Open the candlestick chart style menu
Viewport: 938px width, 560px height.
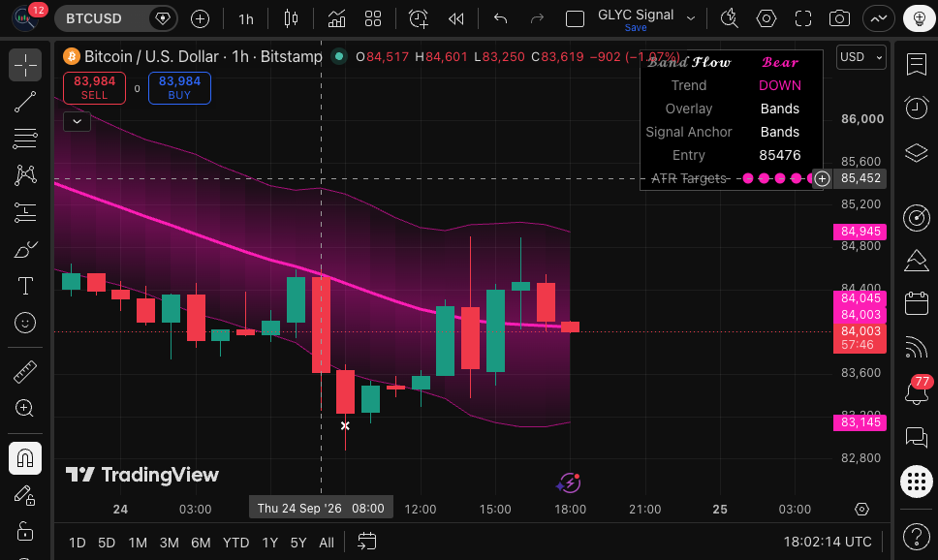292,18
